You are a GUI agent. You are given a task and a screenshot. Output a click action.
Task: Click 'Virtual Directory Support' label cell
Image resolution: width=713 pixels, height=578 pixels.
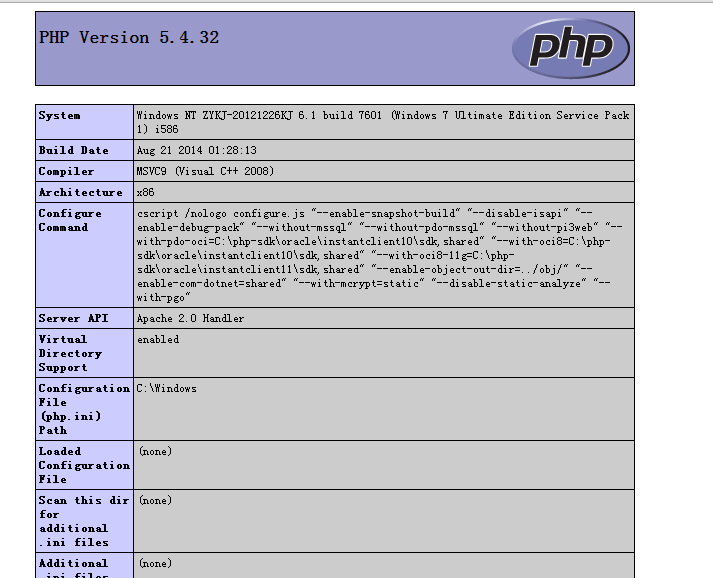(85, 353)
